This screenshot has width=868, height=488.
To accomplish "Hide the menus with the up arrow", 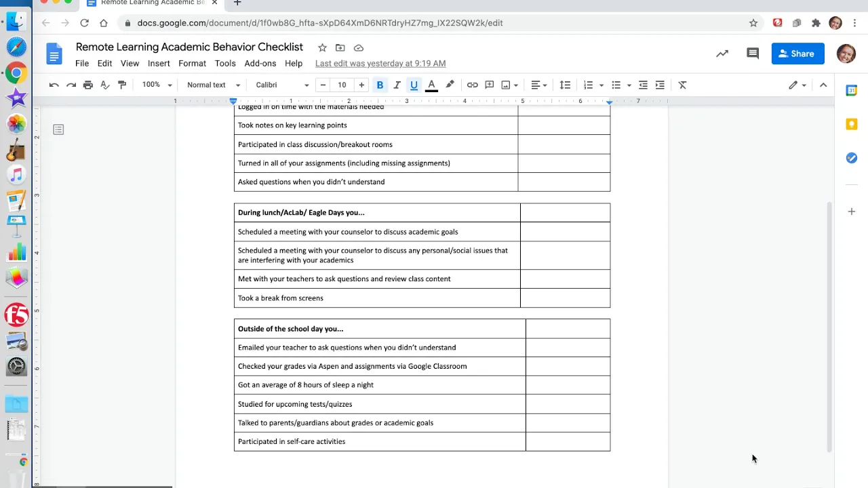I will (x=823, y=85).
